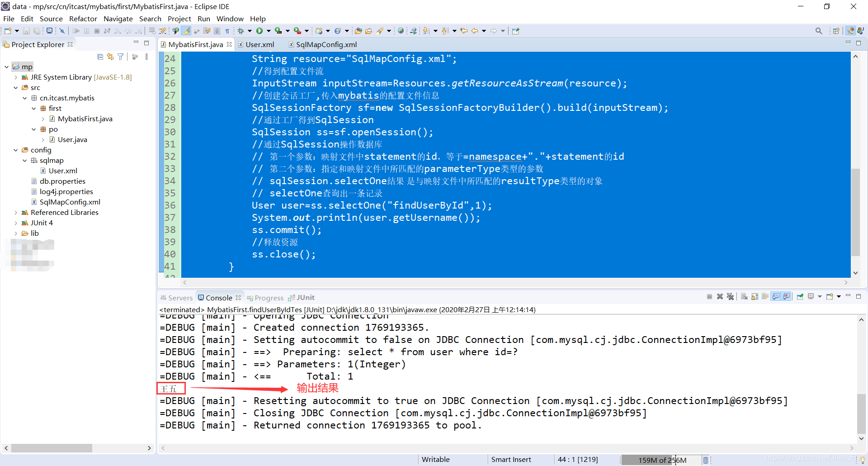Collapse the mp project node
Image resolution: width=868 pixels, height=466 pixels.
point(7,67)
